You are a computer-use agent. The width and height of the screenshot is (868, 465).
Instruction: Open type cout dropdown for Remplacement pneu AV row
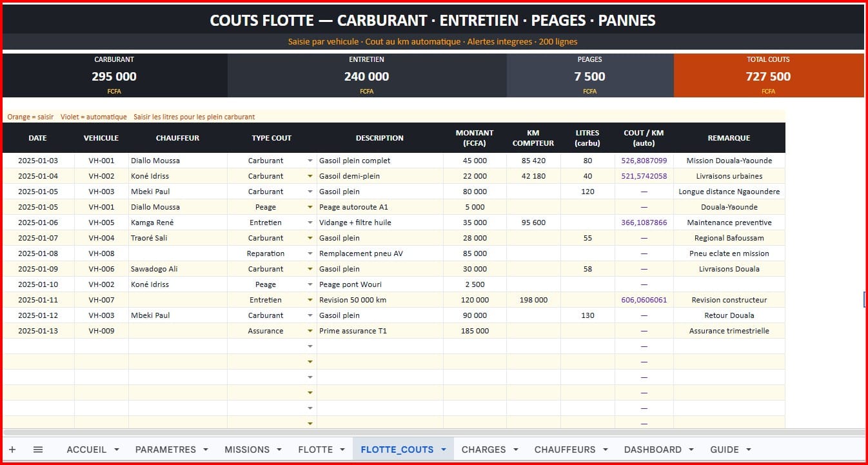coord(310,253)
